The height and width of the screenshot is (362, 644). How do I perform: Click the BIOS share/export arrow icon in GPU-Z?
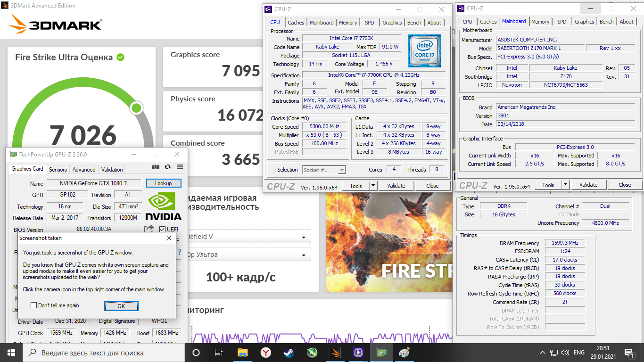click(149, 229)
